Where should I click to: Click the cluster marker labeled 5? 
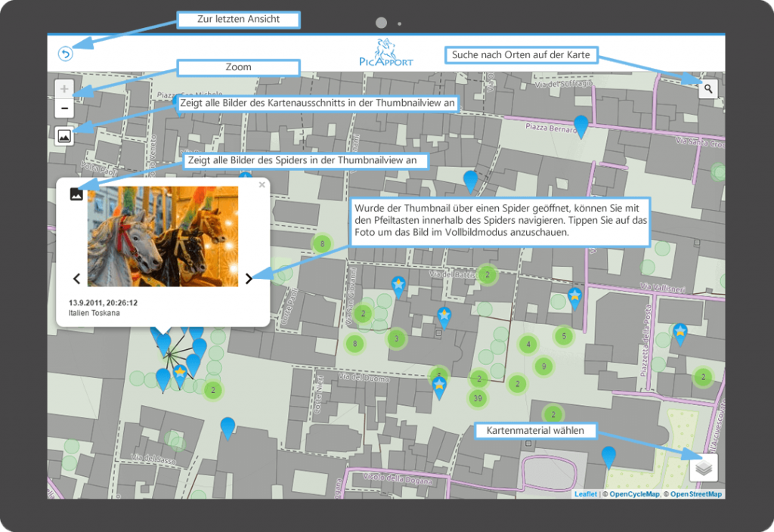pyautogui.click(x=563, y=336)
